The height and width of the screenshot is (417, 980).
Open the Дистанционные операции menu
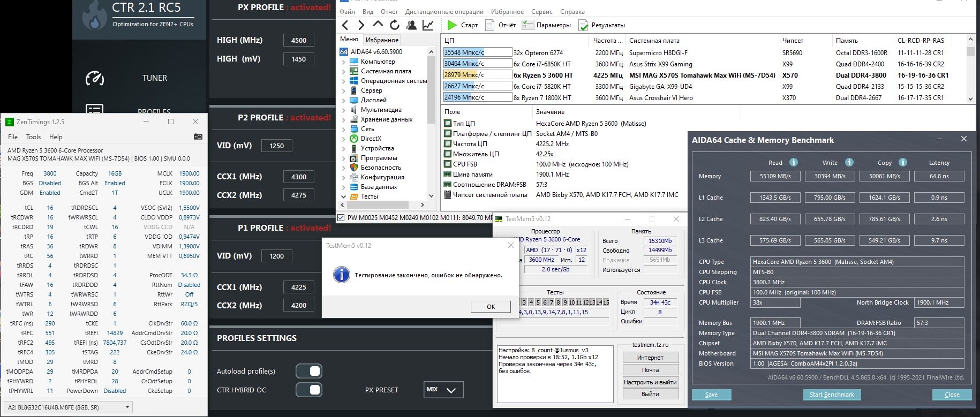pos(444,11)
